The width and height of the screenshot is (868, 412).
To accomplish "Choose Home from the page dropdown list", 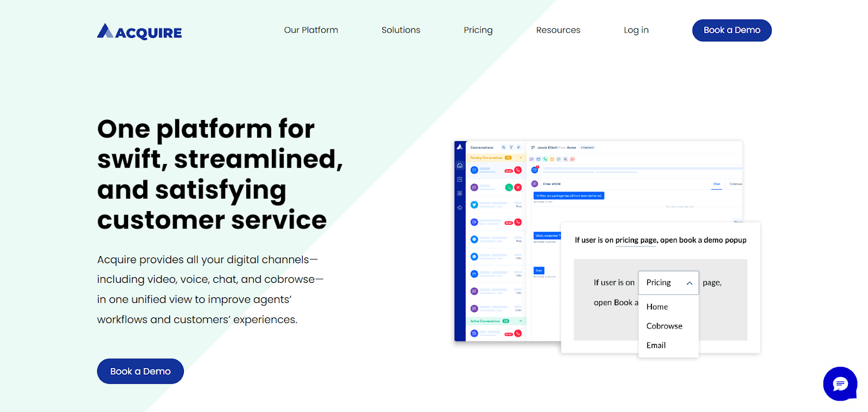I will 657,307.
